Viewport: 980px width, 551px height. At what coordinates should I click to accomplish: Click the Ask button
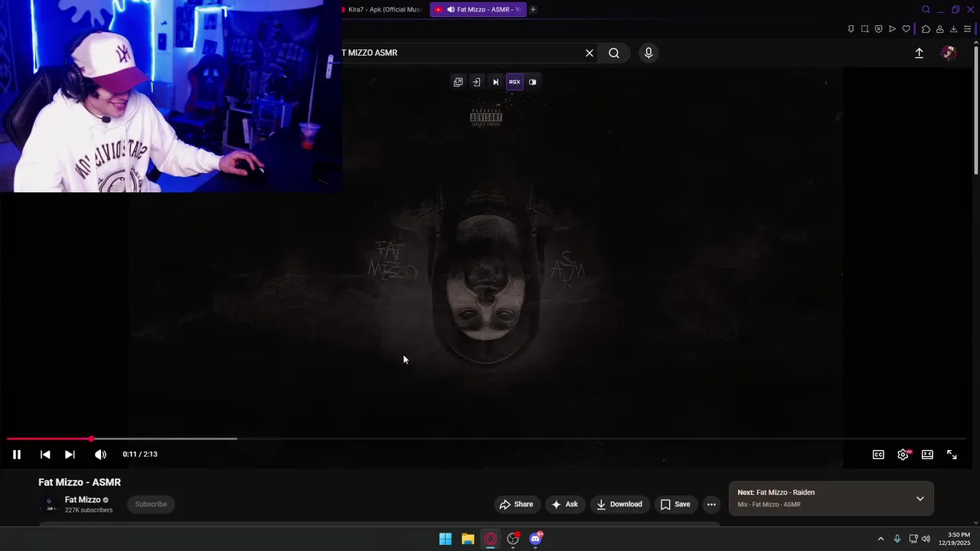click(x=564, y=504)
